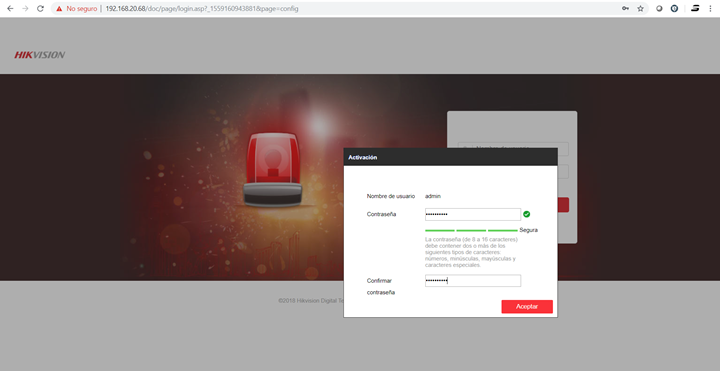Click the green 'Segura' password strength bar

click(x=471, y=230)
